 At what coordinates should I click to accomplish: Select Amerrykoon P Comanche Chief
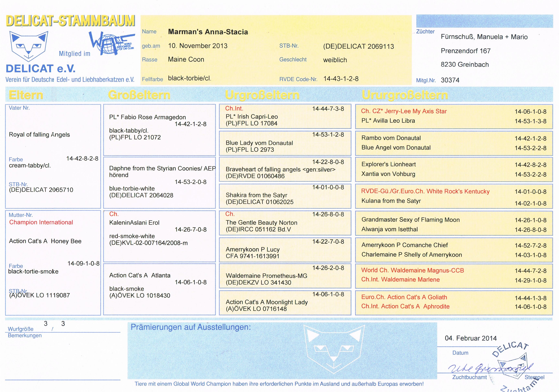click(405, 245)
